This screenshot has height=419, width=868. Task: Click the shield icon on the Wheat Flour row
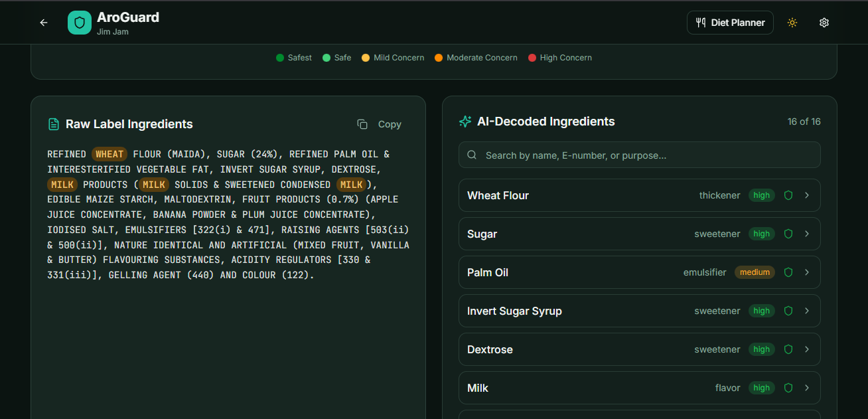pyautogui.click(x=788, y=195)
